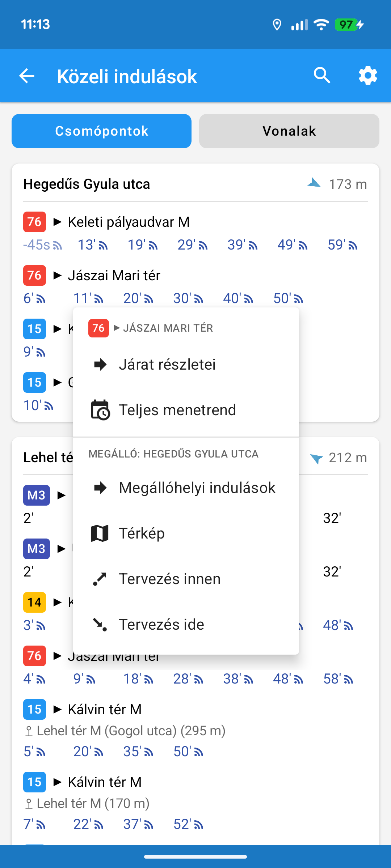
Task: Open the Hegedűs Gyula utca stop header
Action: coord(87,184)
